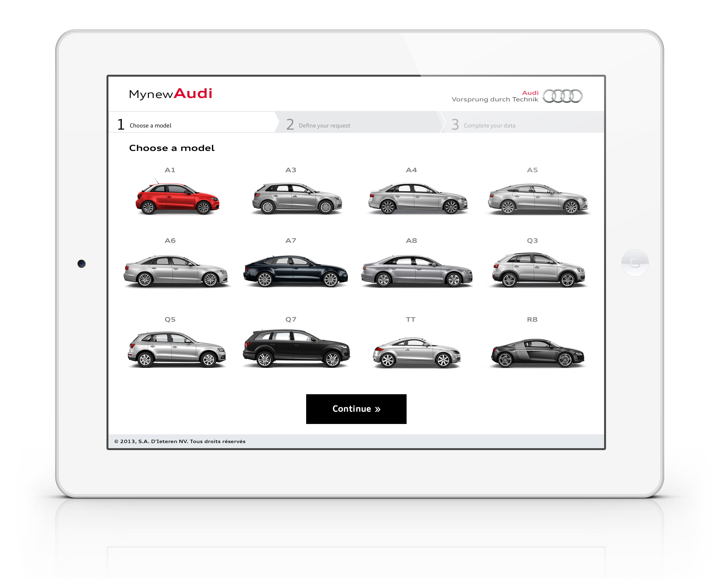Select the red A1 car model

point(177,199)
